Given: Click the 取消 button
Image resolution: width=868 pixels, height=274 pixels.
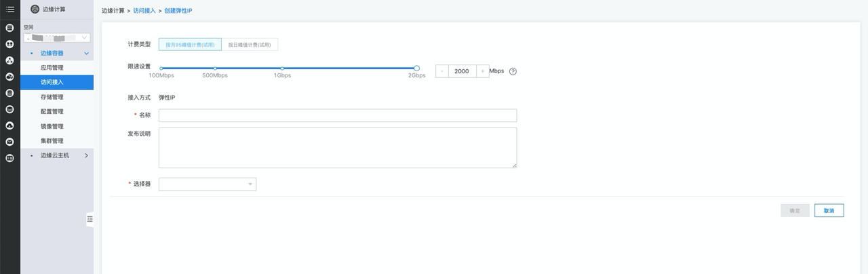Looking at the screenshot, I should [x=829, y=211].
